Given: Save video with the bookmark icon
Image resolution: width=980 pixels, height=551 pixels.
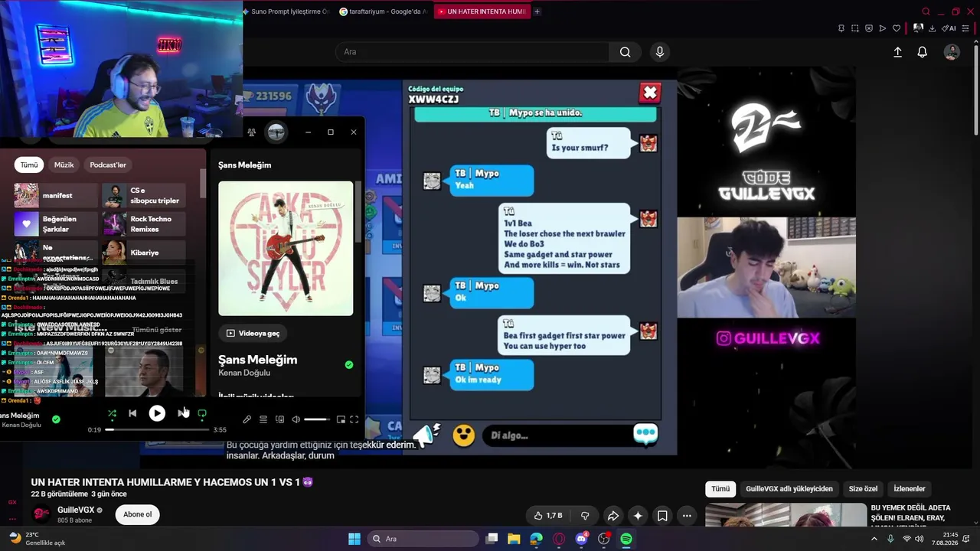Looking at the screenshot, I should tap(662, 516).
